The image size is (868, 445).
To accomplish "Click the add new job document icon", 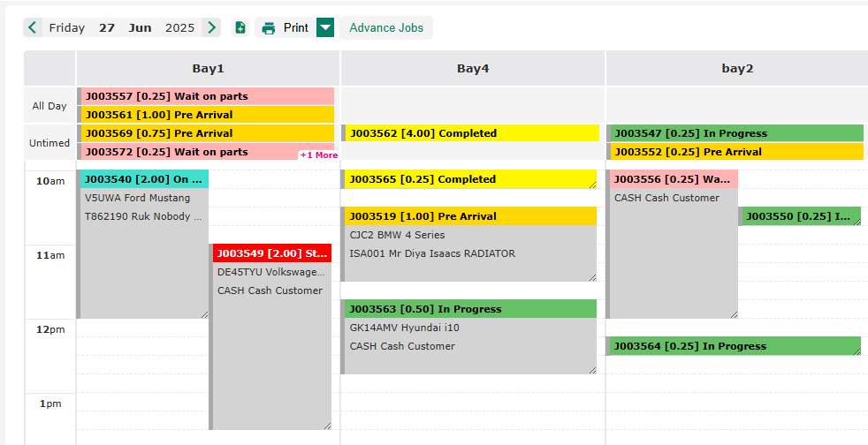I will [x=240, y=27].
